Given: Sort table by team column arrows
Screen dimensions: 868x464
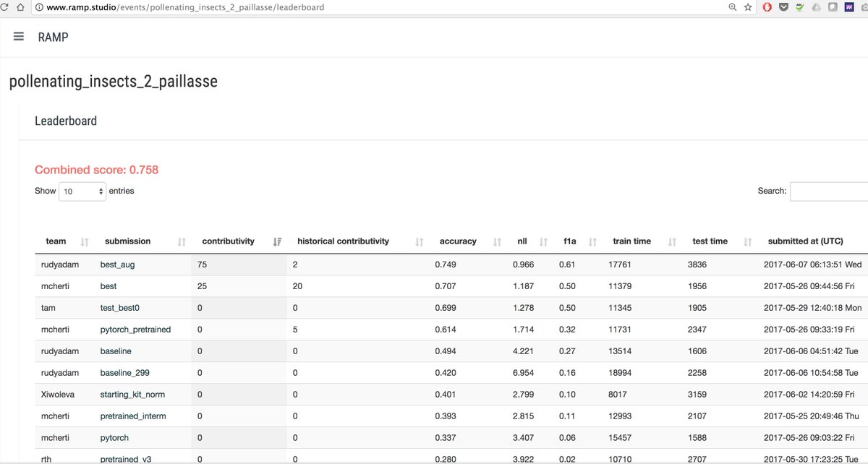Looking at the screenshot, I should tap(85, 241).
